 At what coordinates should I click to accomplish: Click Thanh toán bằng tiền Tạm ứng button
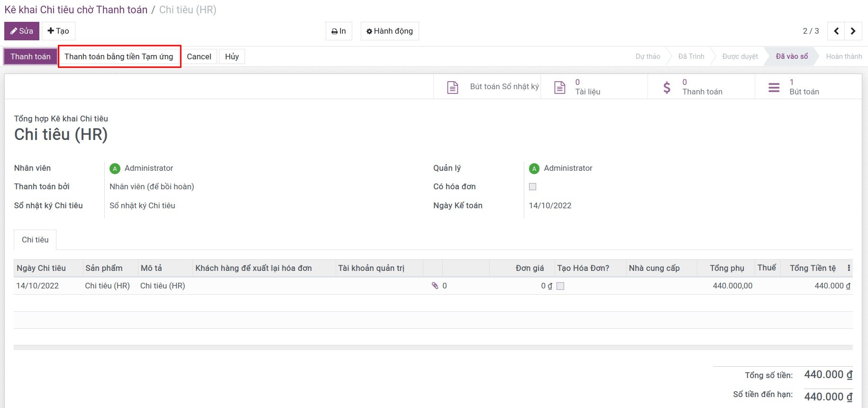tap(119, 56)
